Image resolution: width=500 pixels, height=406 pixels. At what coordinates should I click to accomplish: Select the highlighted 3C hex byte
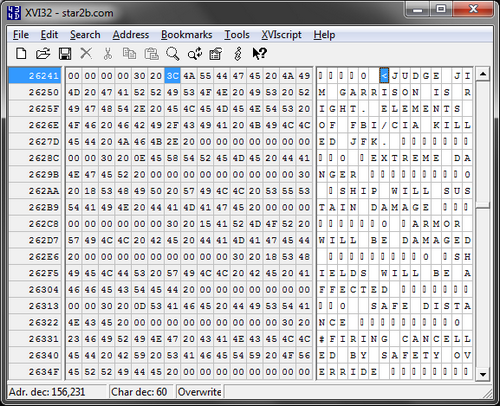(172, 76)
